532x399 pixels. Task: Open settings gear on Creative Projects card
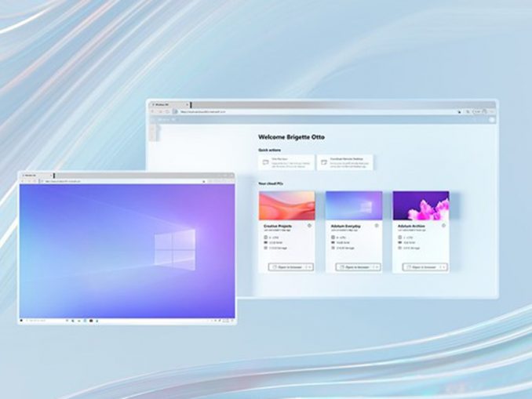click(309, 226)
